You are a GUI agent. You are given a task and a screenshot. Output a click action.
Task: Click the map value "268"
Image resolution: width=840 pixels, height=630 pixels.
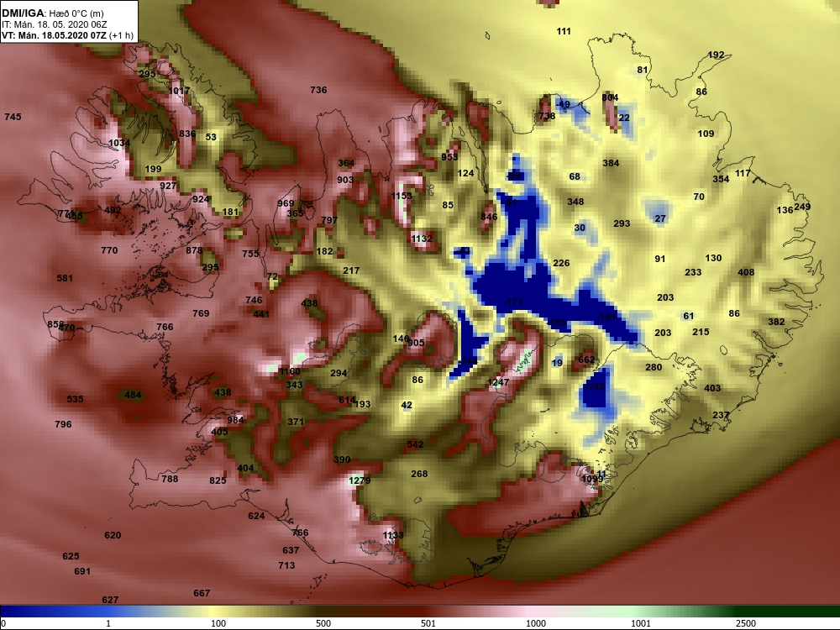(419, 474)
